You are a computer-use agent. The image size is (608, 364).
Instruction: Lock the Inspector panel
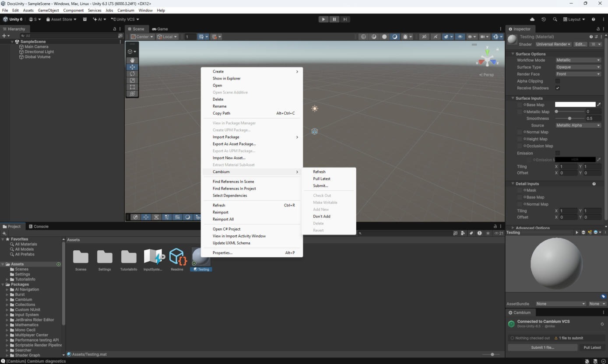coord(598,29)
